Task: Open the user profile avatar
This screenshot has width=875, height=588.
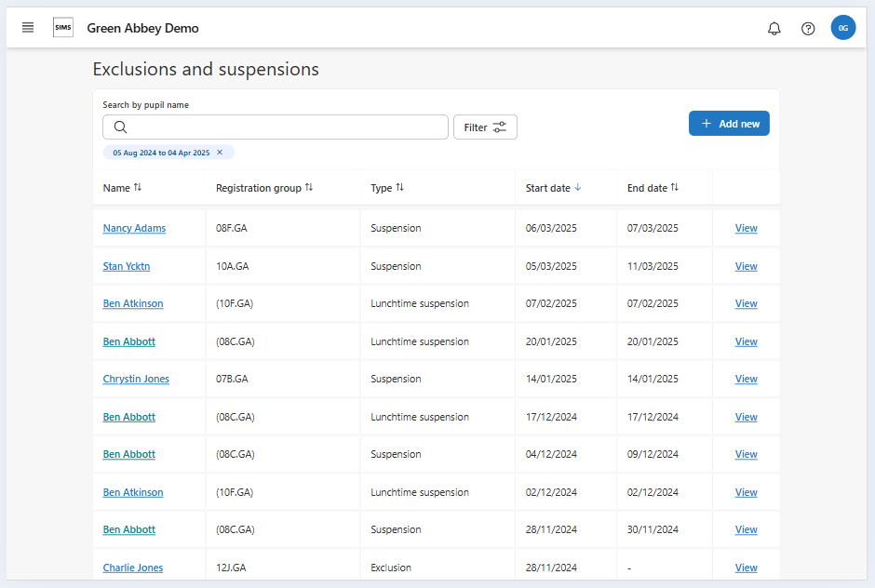Action: pyautogui.click(x=842, y=28)
